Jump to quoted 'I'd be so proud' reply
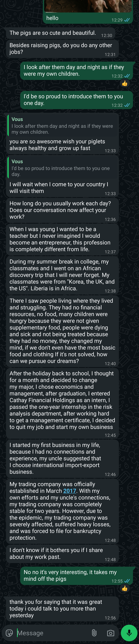139x644 pixels. (x=63, y=168)
